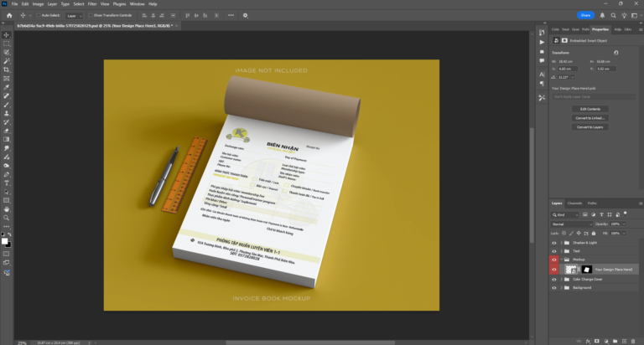The width and height of the screenshot is (644, 345).
Task: Click the delete layer trash icon
Action: pyautogui.click(x=633, y=341)
